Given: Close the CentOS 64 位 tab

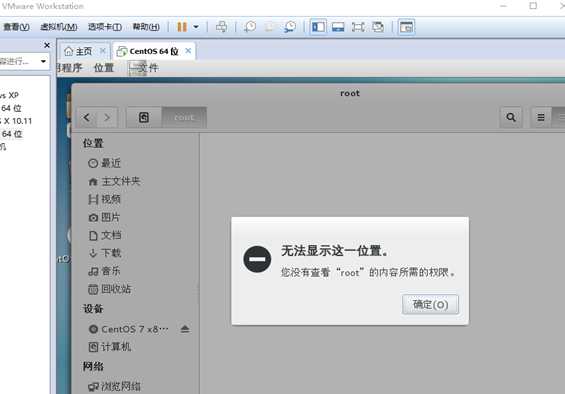Looking at the screenshot, I should (x=188, y=51).
